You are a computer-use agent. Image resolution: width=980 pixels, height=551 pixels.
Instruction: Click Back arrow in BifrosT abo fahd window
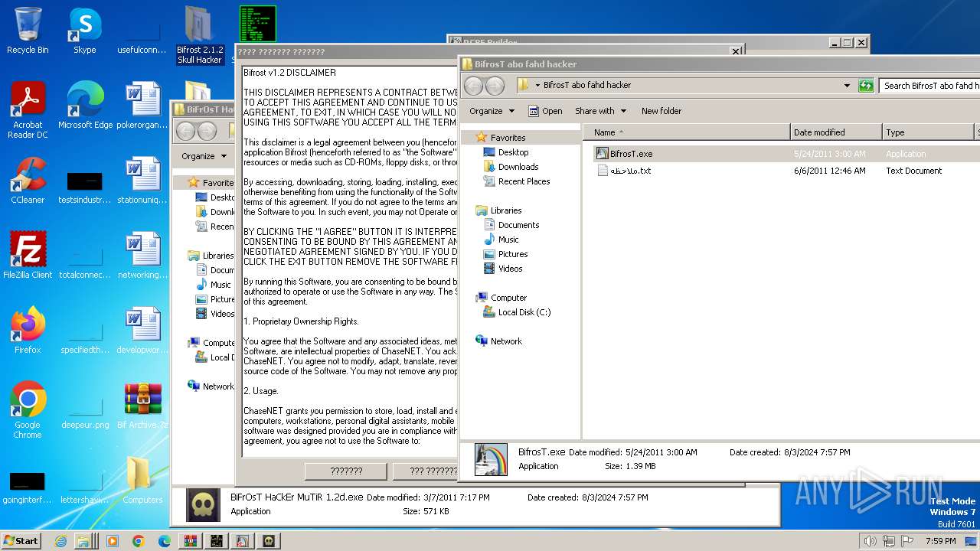tap(474, 86)
